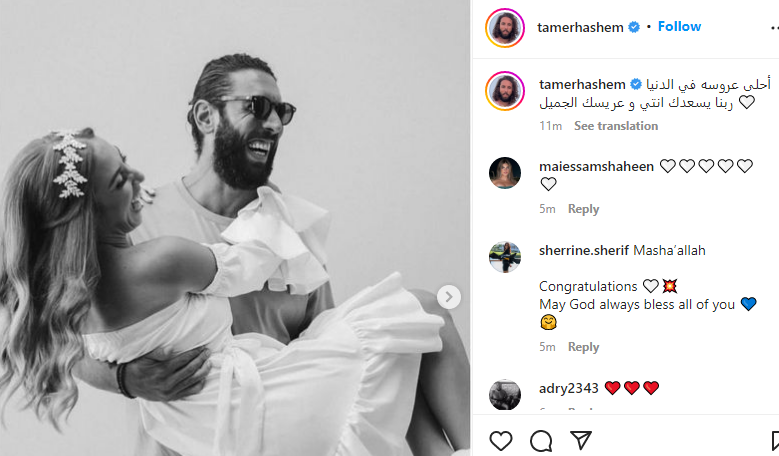This screenshot has height=456, width=779.
Task: Click adry2343's profile avatar
Action: tap(505, 395)
